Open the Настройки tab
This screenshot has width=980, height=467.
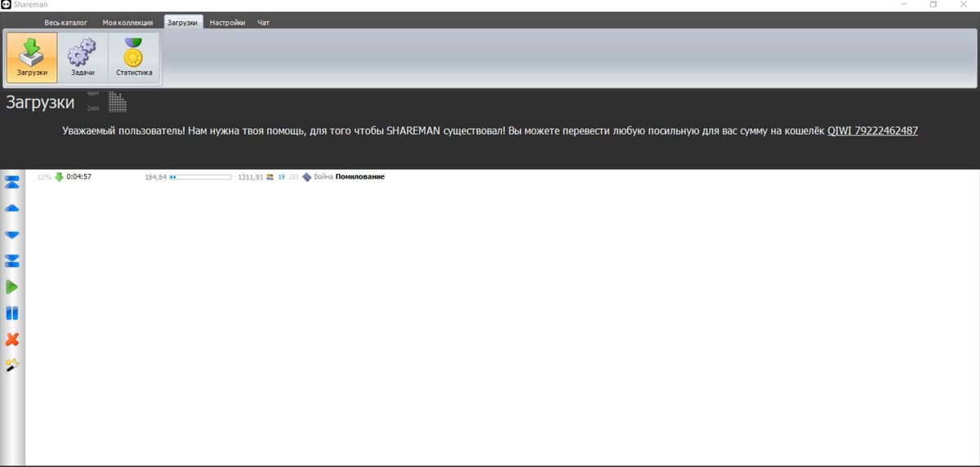click(x=228, y=23)
